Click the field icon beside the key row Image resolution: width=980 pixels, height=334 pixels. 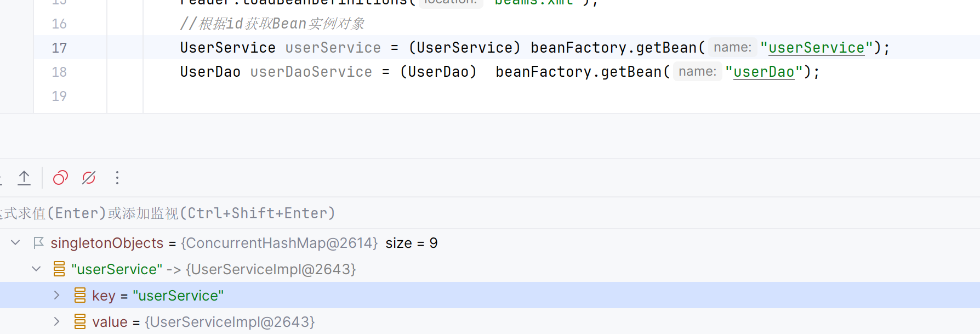point(80,296)
